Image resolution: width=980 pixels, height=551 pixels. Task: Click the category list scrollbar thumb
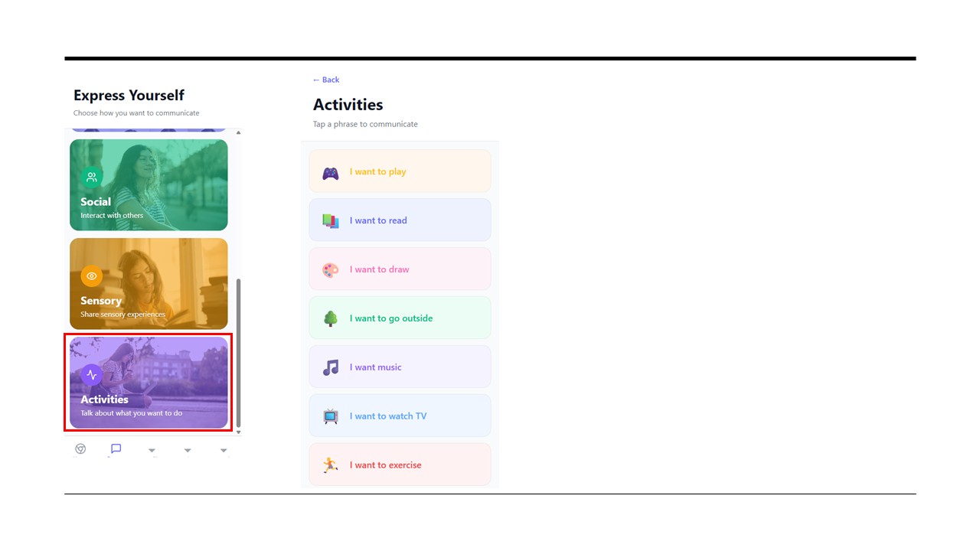click(238, 353)
